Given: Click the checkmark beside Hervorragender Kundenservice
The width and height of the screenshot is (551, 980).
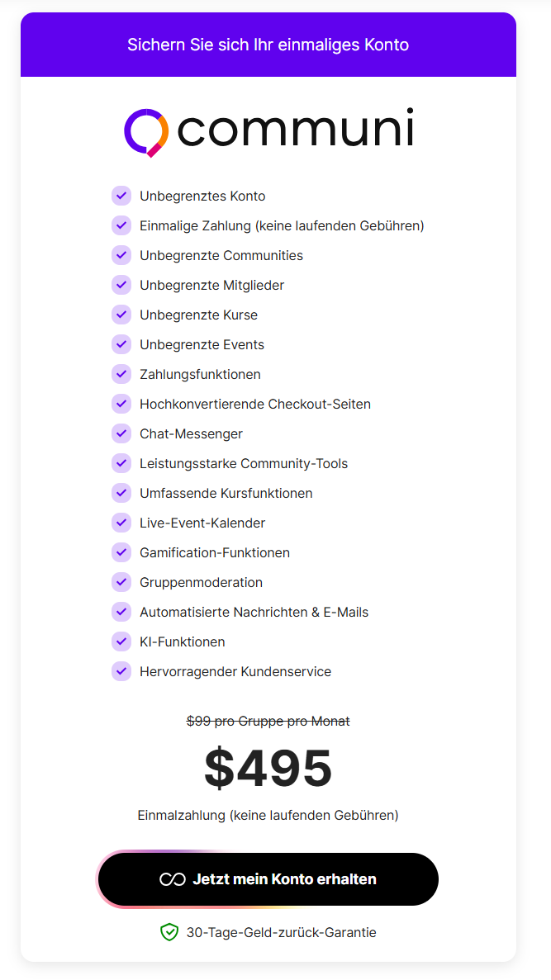Looking at the screenshot, I should coord(121,671).
